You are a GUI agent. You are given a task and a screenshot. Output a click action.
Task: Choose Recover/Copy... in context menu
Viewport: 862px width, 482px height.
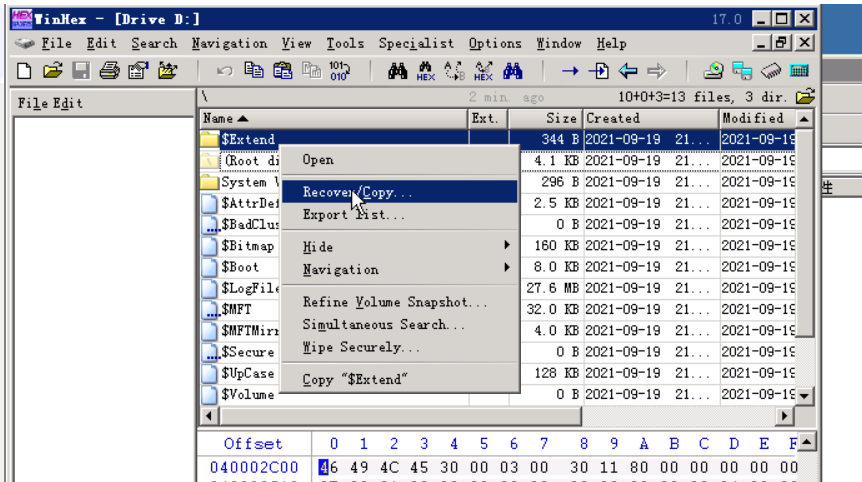pos(400,192)
